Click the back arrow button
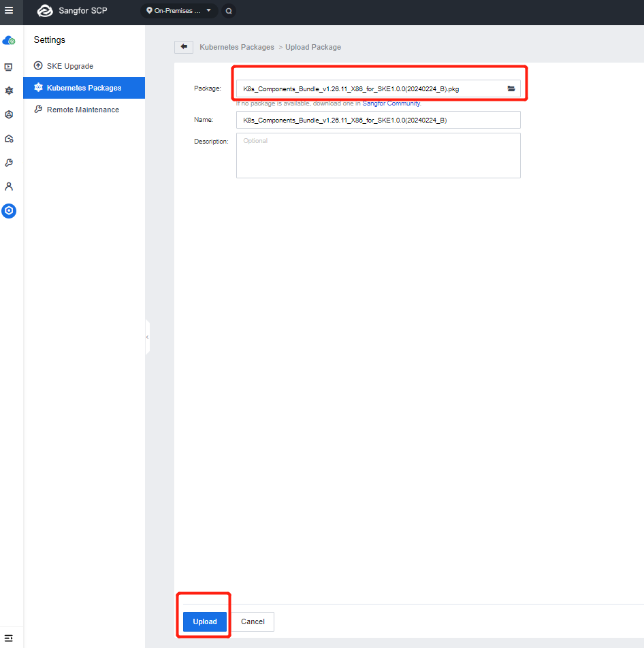Image resolution: width=644 pixels, height=648 pixels. pyautogui.click(x=184, y=47)
